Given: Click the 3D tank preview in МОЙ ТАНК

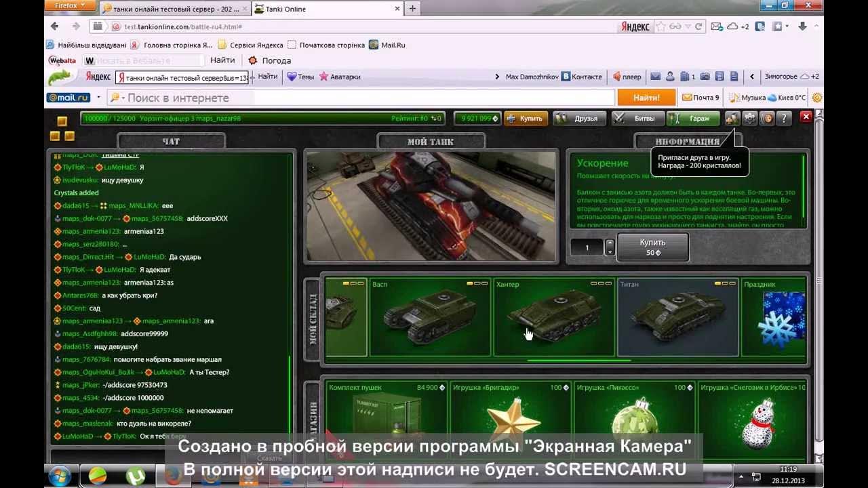Looking at the screenshot, I should pos(430,205).
